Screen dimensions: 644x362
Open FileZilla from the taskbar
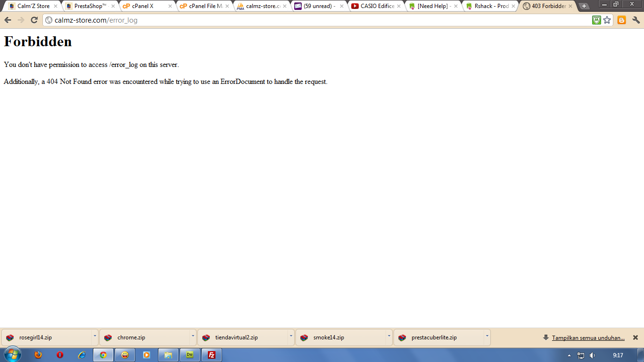[212, 355]
